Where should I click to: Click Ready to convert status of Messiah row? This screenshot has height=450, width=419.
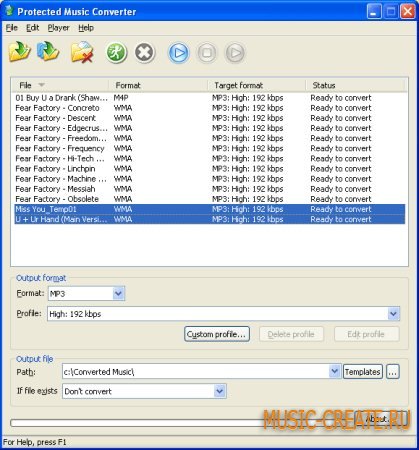click(341, 189)
